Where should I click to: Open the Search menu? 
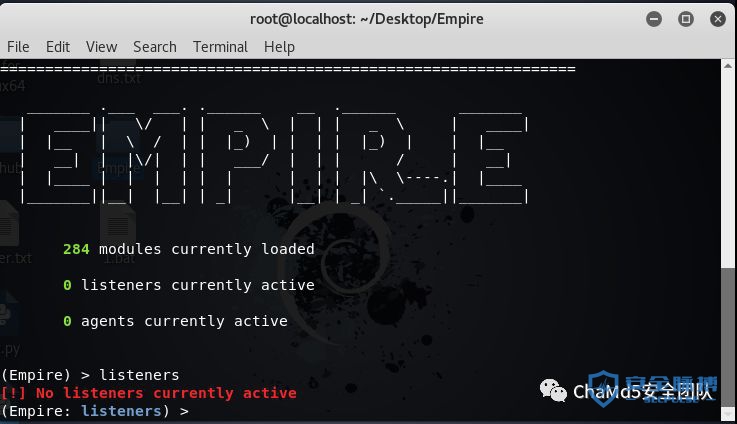pyautogui.click(x=155, y=47)
